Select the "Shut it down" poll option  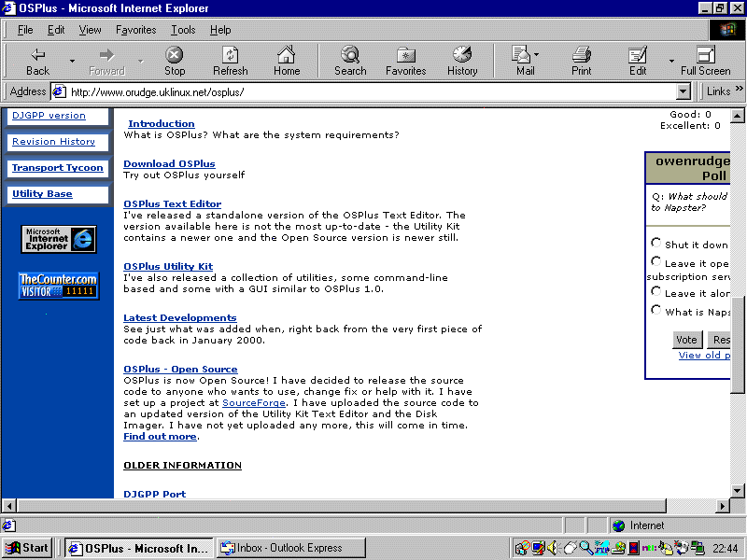656,244
